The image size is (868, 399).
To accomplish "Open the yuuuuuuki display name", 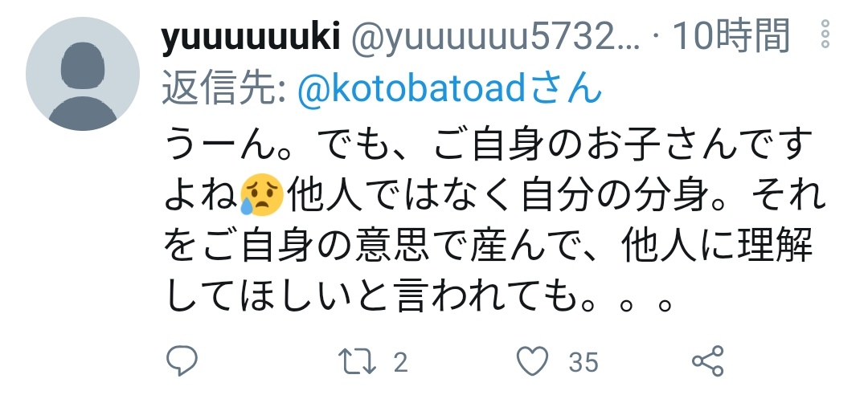I will point(250,36).
